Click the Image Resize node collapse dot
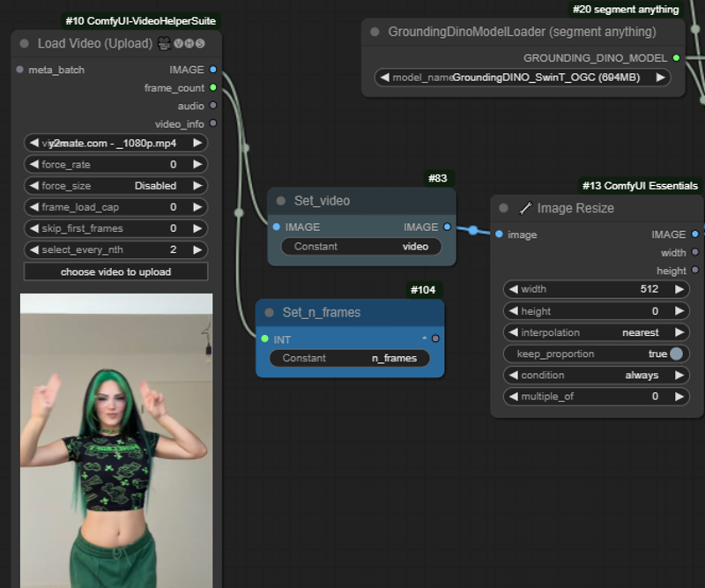 coord(503,208)
